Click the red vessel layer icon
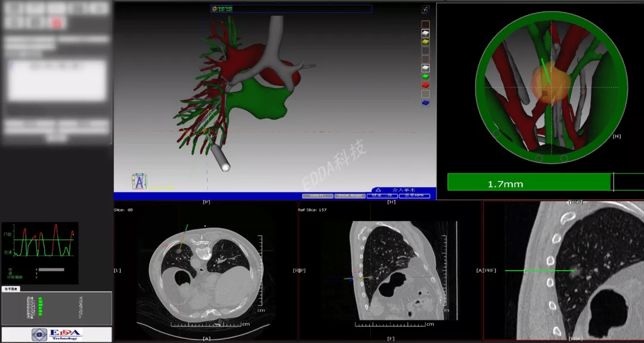644x343 pixels. click(x=425, y=85)
